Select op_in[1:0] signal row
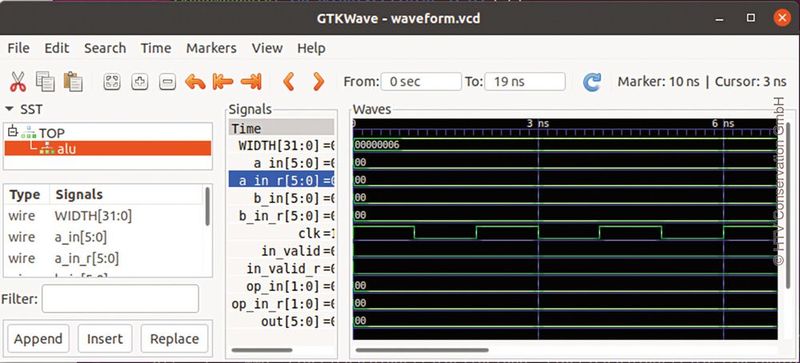This screenshot has width=800, height=363. [282, 286]
